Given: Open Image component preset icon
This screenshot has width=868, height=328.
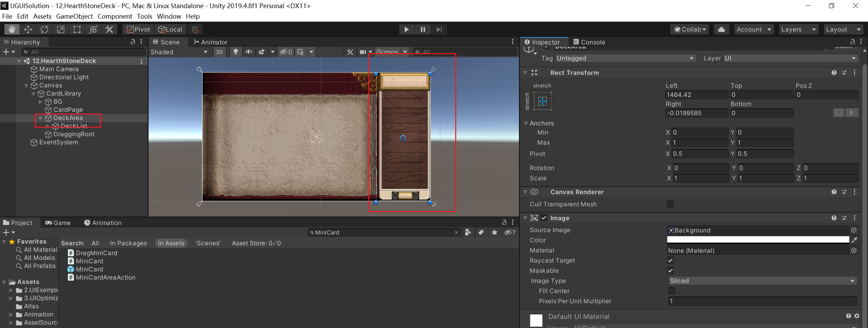Looking at the screenshot, I should [x=844, y=218].
